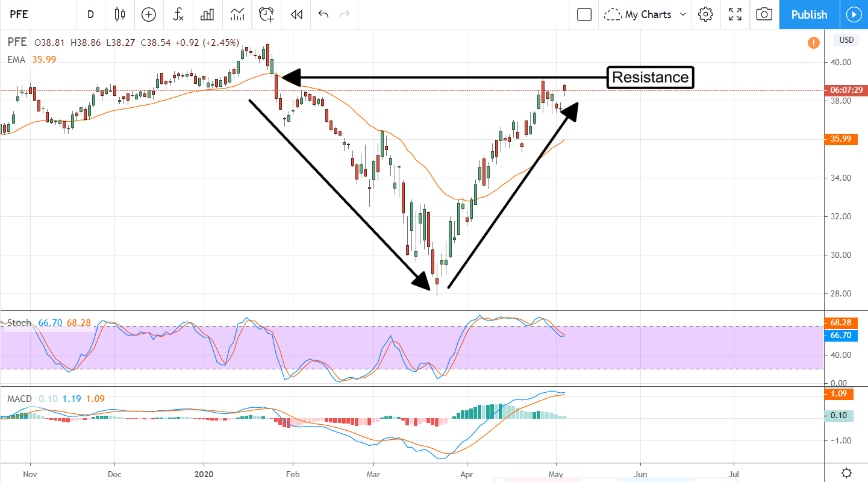Open the fx indicators menu
Image resolution: width=868 pixels, height=482 pixels.
[x=178, y=14]
